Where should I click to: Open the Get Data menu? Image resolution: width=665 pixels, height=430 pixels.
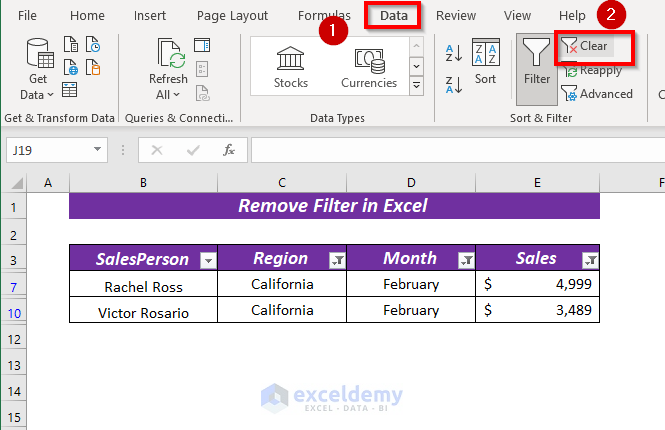point(38,69)
